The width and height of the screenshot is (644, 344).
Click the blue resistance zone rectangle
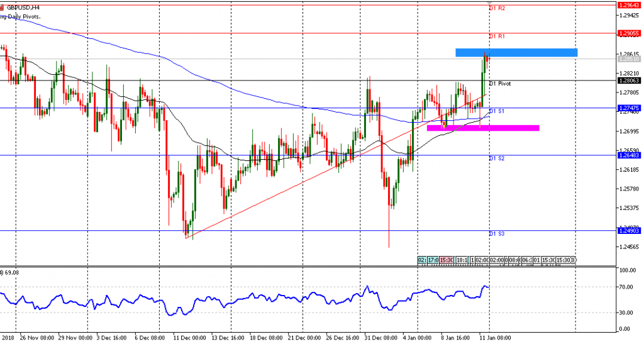[516, 53]
